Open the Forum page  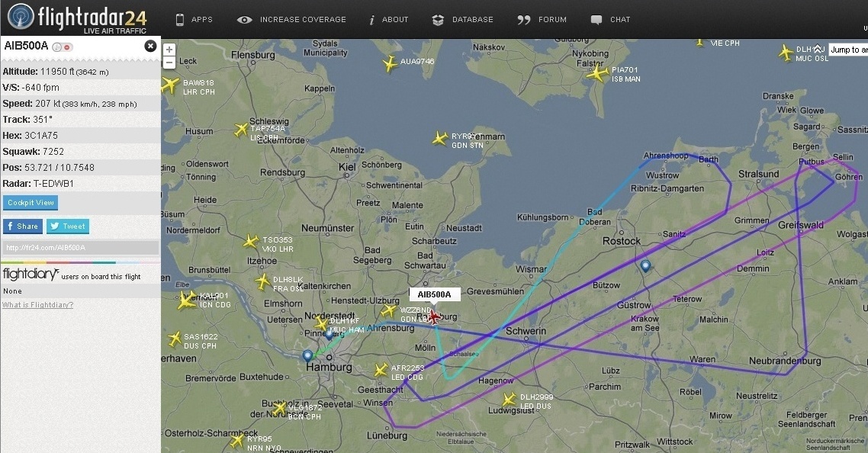click(x=542, y=19)
